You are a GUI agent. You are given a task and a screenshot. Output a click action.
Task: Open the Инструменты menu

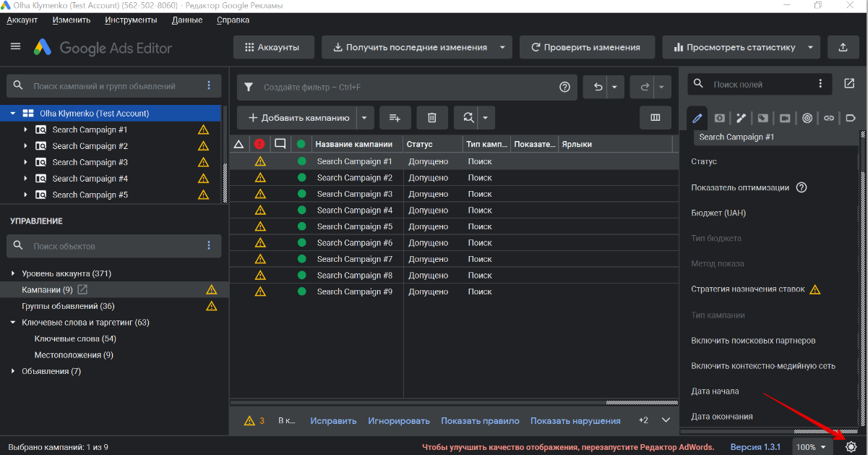pyautogui.click(x=131, y=20)
